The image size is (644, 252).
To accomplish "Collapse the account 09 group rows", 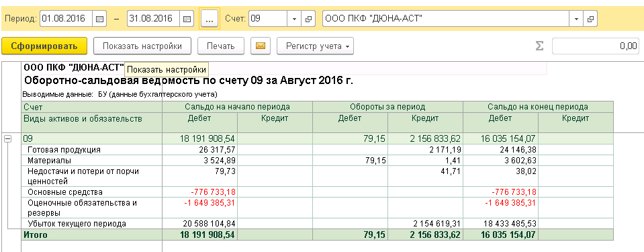I will tap(7, 139).
